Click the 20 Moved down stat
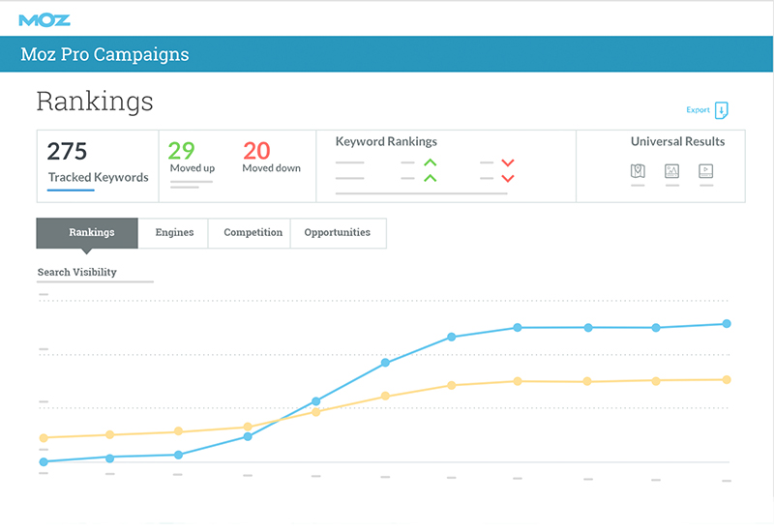The width and height of the screenshot is (774, 532). [270, 158]
